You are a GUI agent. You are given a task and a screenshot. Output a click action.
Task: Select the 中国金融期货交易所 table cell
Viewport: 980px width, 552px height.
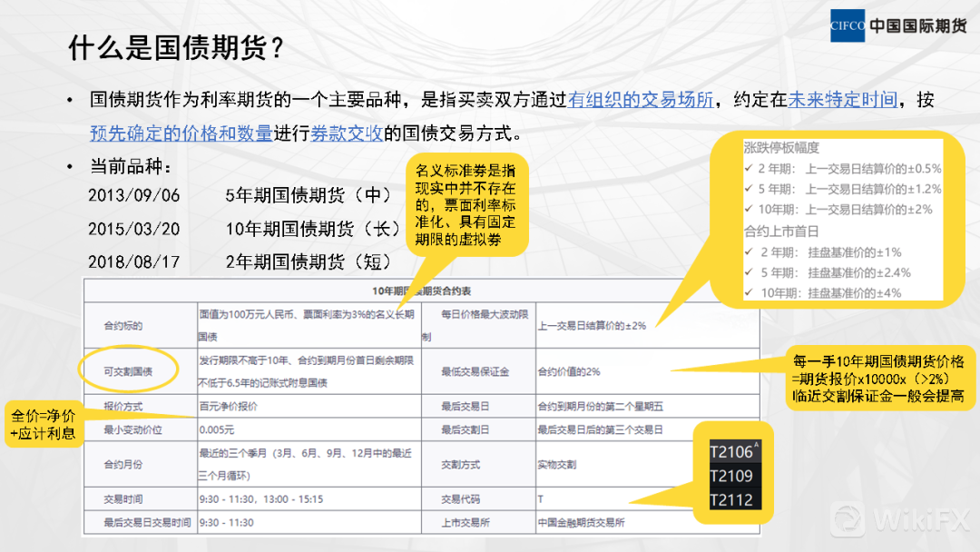581,522
